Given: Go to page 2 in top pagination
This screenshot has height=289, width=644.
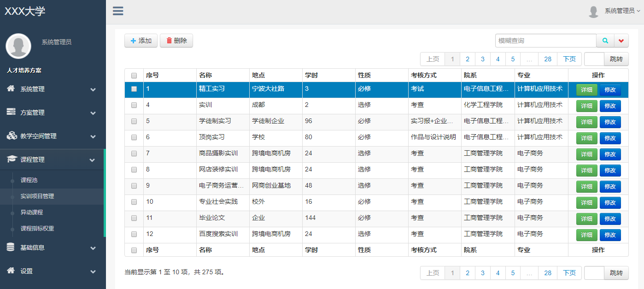Looking at the screenshot, I should (468, 59).
